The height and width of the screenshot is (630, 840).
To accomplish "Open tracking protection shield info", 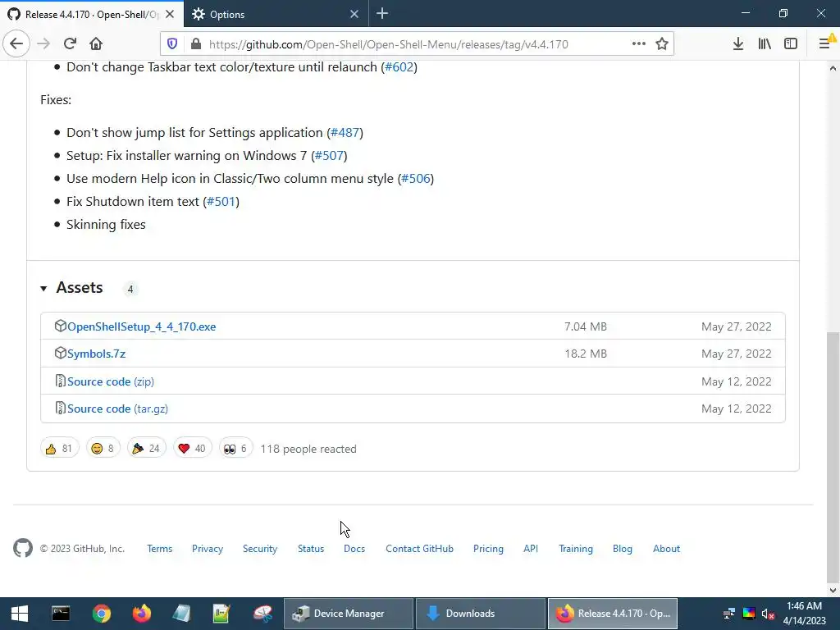I will tap(172, 44).
